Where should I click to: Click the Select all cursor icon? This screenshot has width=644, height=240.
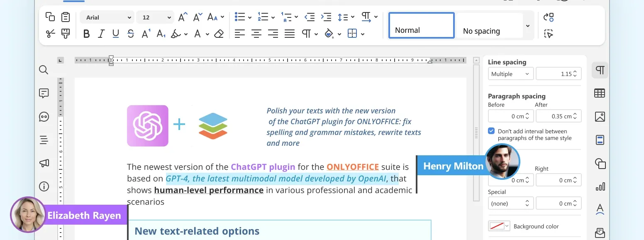pos(549,34)
